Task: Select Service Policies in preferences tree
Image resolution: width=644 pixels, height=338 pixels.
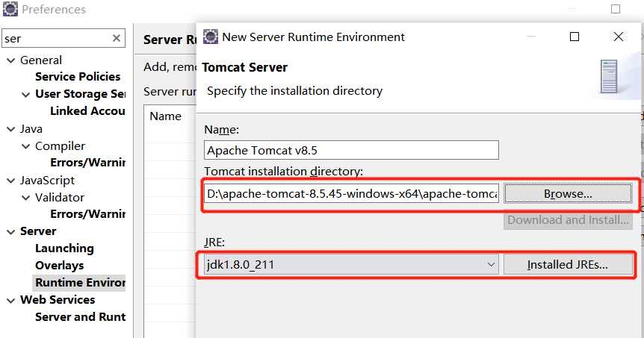Action: (x=78, y=77)
